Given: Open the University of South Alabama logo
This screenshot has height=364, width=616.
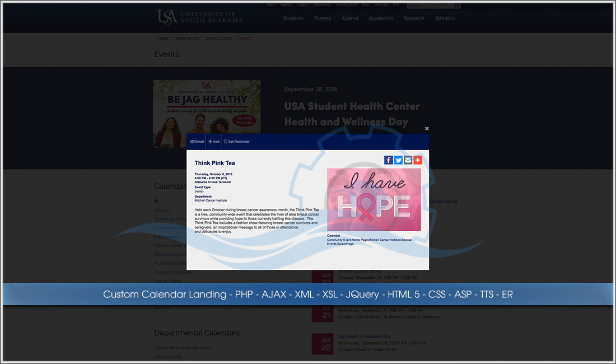Looking at the screenshot, I should click(200, 17).
